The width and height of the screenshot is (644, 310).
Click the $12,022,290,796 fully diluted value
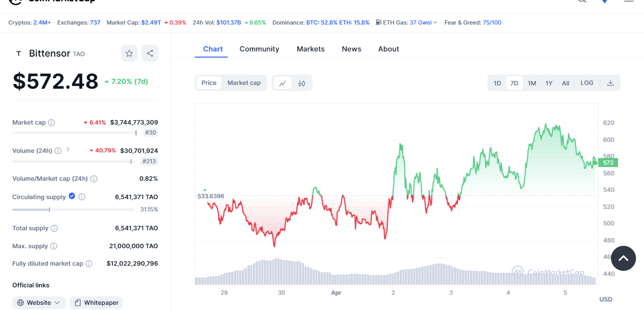tap(132, 264)
